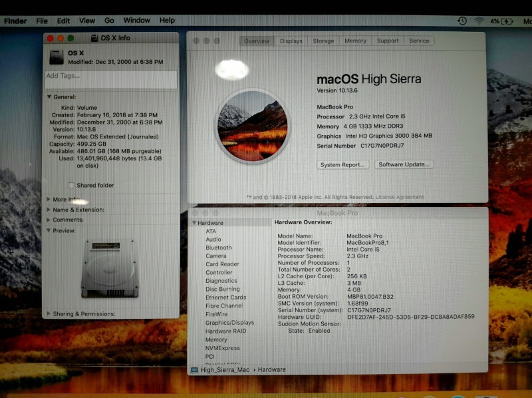Image resolution: width=532 pixels, height=398 pixels.
Task: Click the System Report button
Action: click(342, 164)
